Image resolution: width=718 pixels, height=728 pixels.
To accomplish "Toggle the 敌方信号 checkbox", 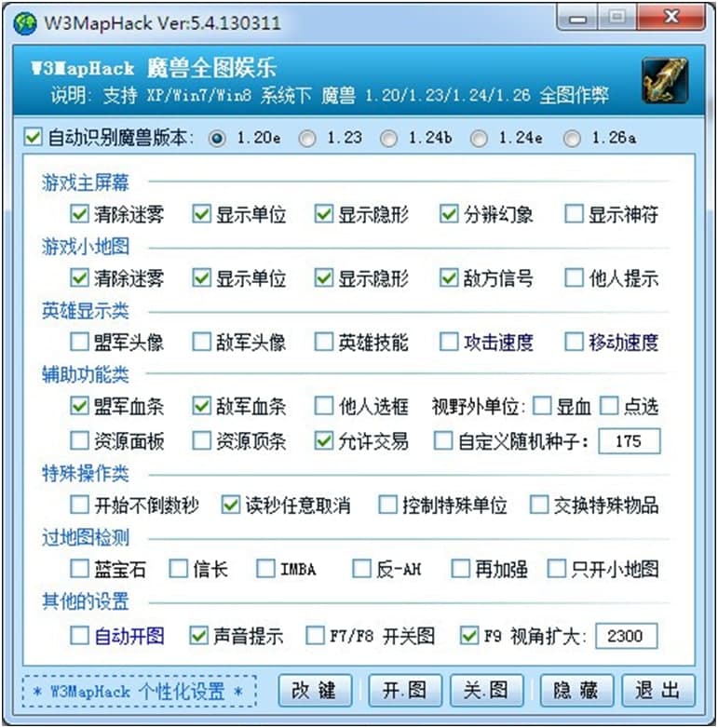I will (449, 278).
